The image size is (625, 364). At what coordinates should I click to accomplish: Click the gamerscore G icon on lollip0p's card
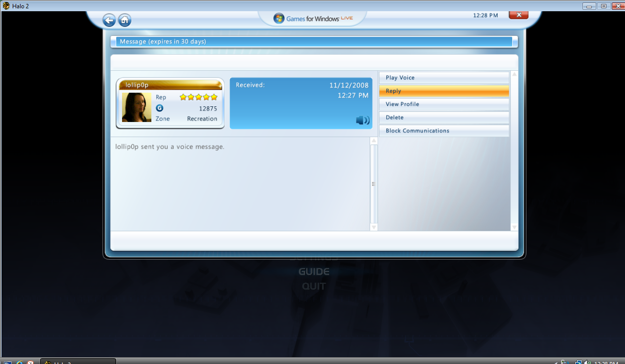160,108
